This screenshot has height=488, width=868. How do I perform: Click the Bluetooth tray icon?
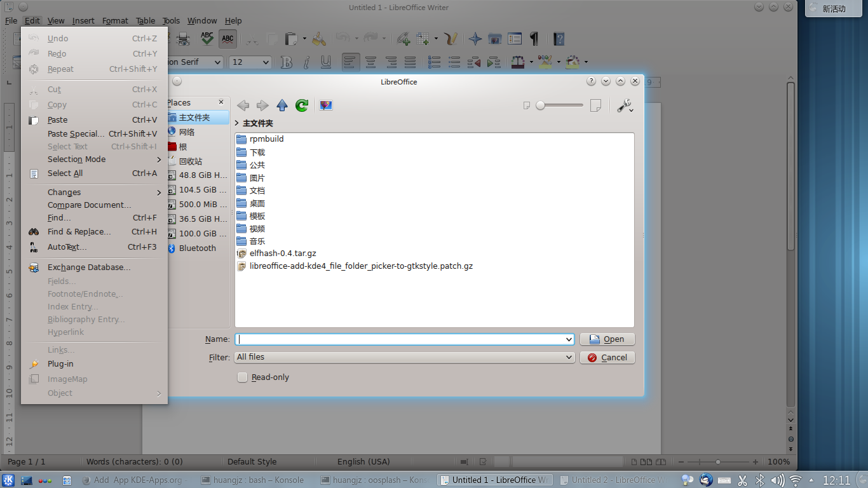click(x=759, y=480)
